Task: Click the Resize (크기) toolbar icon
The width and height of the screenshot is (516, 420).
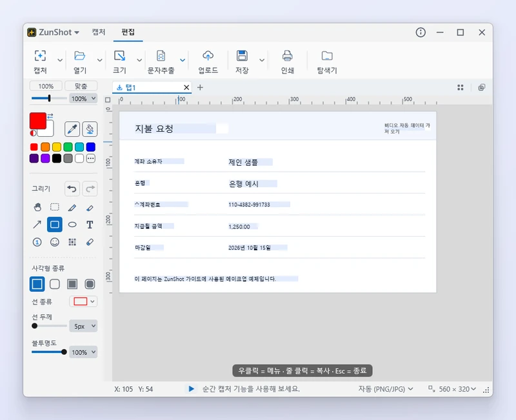Action: (119, 56)
